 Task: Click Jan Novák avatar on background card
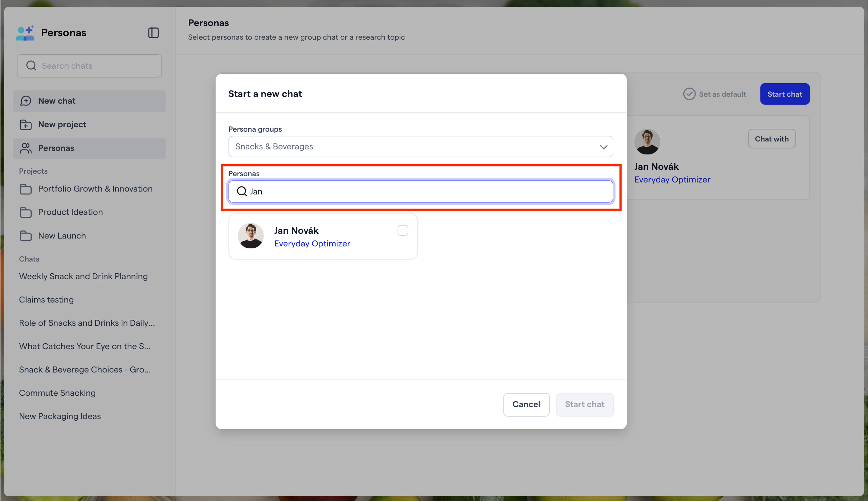pyautogui.click(x=647, y=142)
